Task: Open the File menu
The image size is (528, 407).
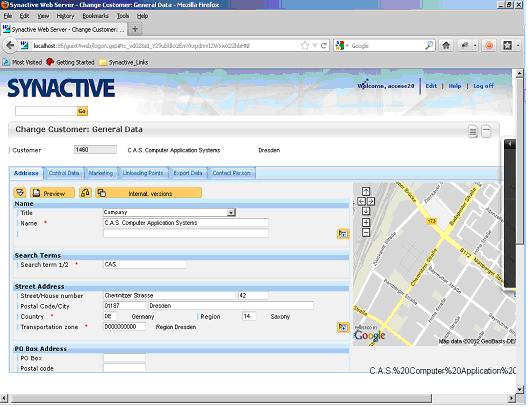Action: [8, 16]
